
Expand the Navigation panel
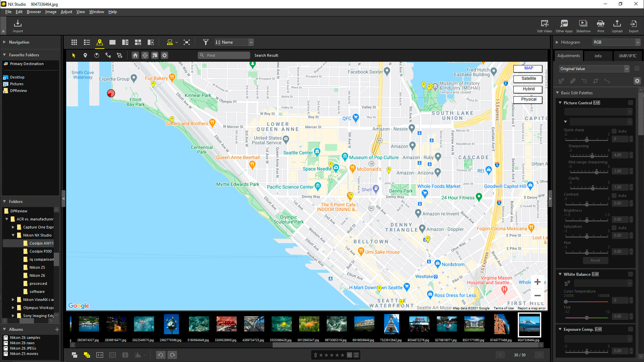tap(4, 42)
